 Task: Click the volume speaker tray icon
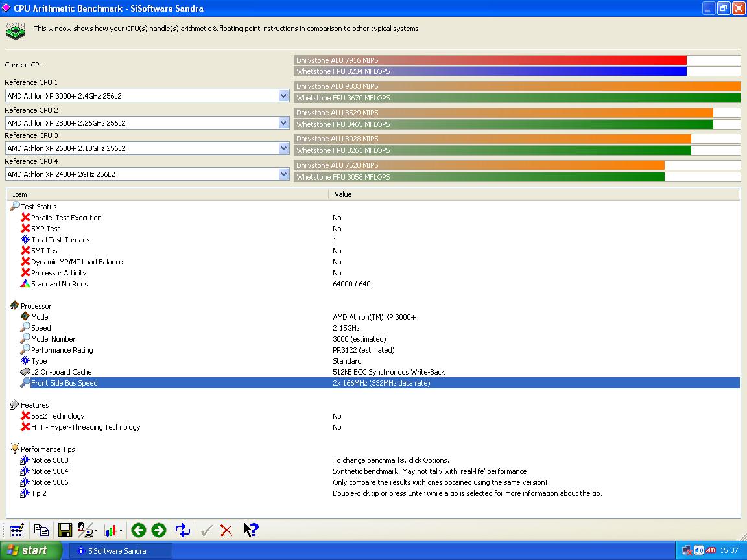(x=698, y=550)
